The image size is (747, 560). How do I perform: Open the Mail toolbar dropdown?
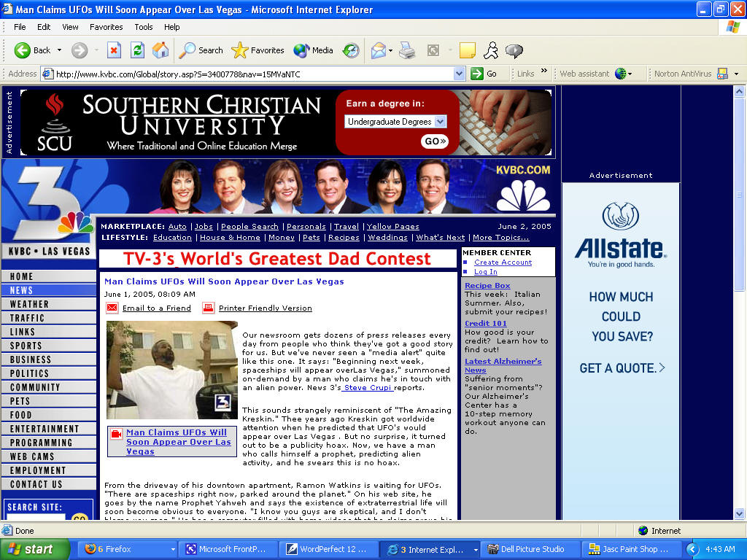[x=390, y=51]
